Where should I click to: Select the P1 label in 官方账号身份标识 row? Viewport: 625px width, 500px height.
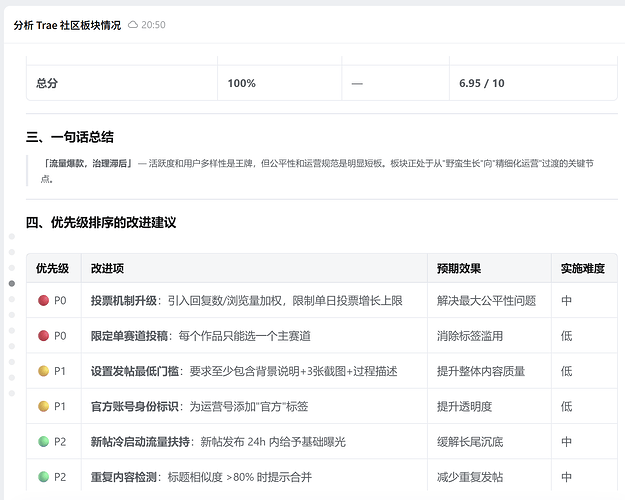point(60,406)
